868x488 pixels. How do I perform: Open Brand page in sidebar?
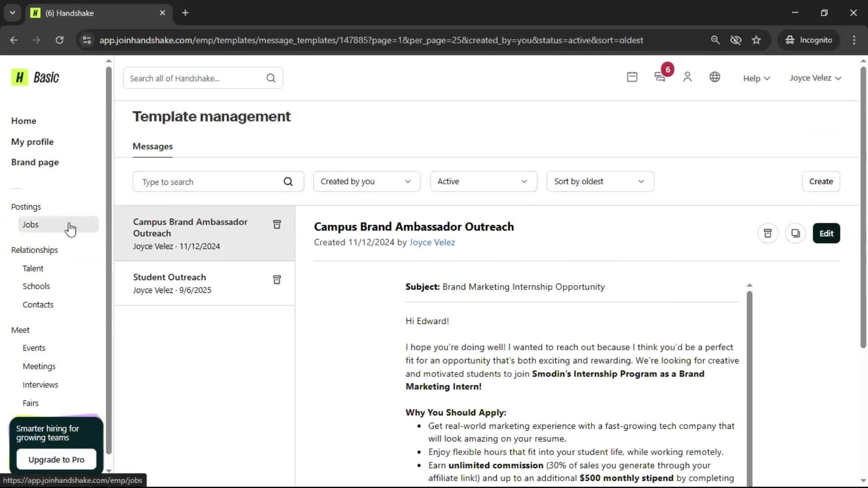click(35, 162)
